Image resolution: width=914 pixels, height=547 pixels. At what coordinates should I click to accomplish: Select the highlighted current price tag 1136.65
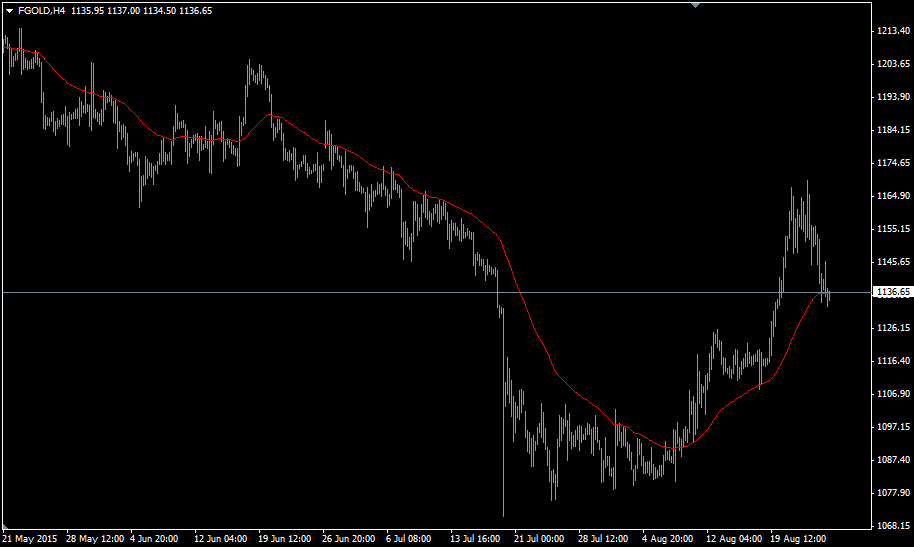[893, 292]
